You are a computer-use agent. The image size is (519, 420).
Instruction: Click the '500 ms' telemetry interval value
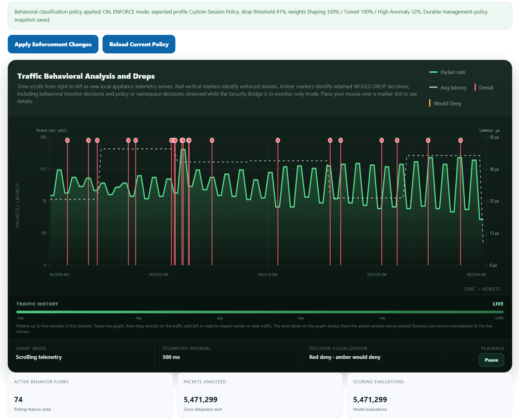pos(171,357)
